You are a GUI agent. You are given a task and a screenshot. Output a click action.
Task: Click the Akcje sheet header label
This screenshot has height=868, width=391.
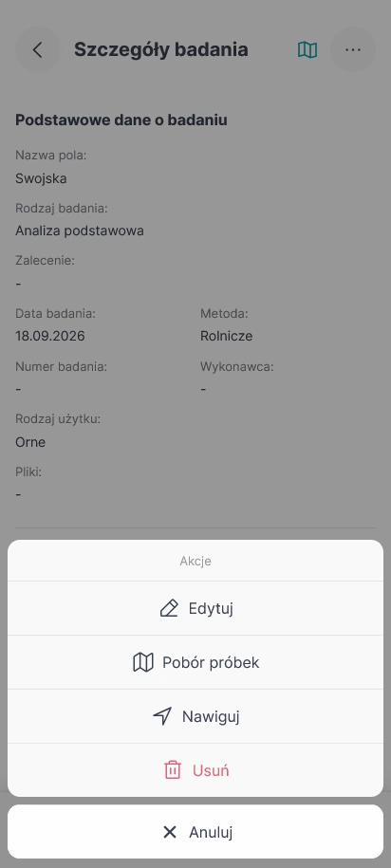click(195, 561)
